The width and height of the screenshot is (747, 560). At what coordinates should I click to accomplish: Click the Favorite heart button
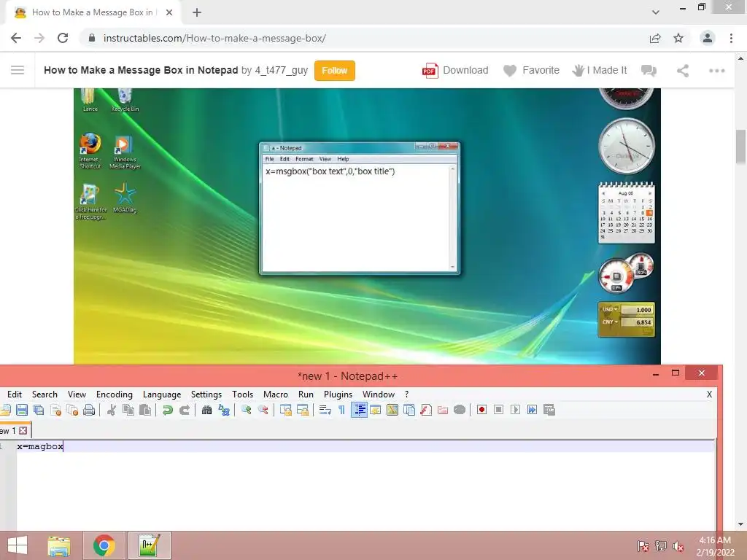click(x=531, y=71)
